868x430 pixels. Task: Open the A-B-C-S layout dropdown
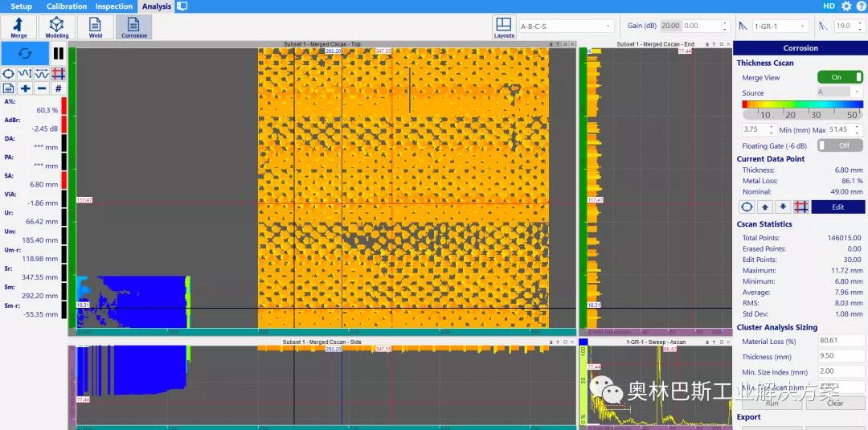567,26
